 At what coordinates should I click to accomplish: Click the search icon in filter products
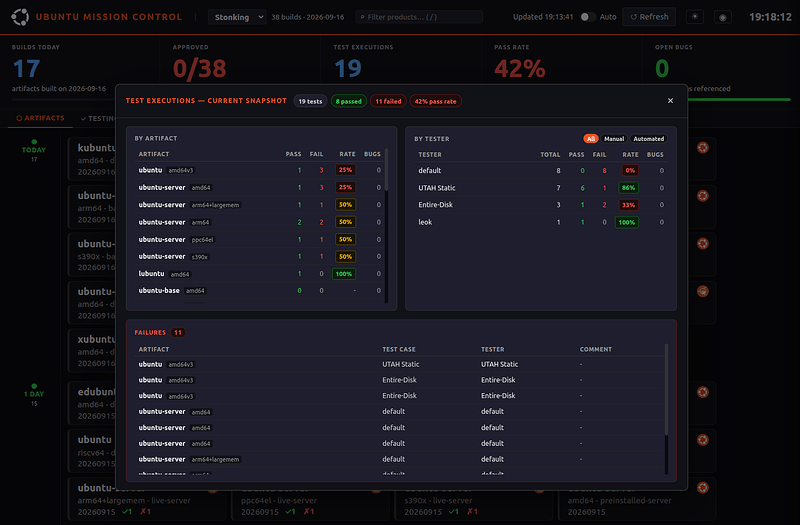coord(362,17)
